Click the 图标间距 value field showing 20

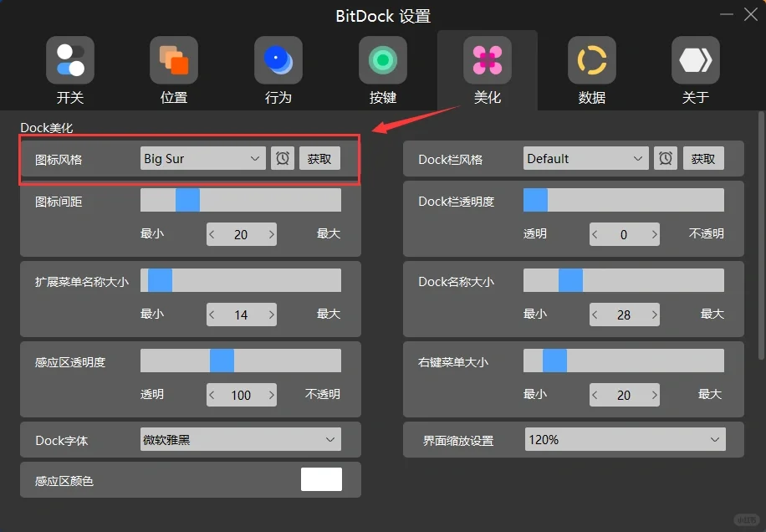[242, 234]
